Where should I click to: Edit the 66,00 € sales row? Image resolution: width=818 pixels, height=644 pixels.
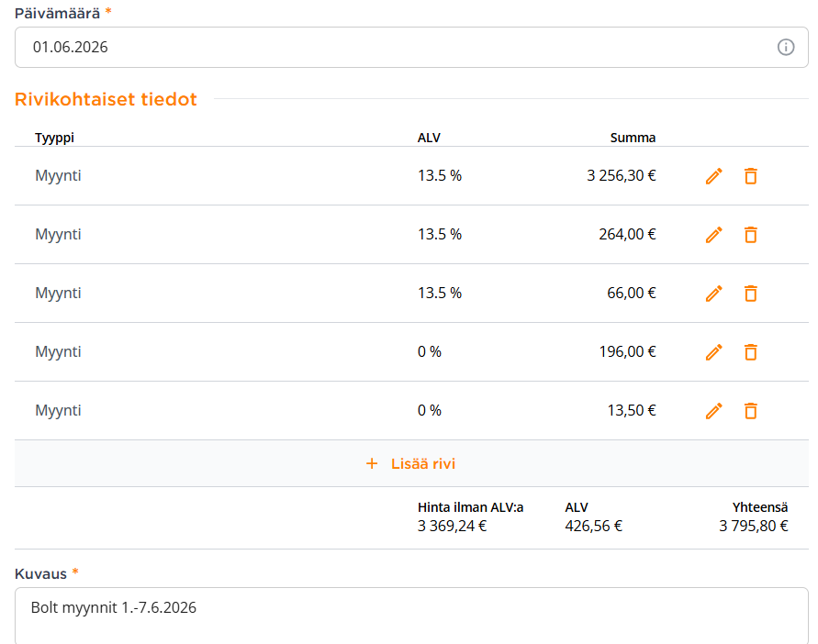(713, 294)
